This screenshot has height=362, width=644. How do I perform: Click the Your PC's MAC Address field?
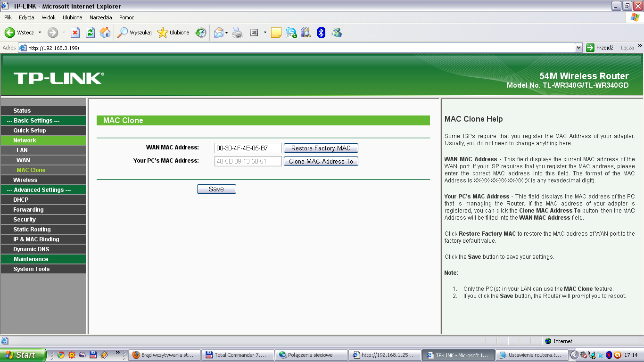point(248,161)
